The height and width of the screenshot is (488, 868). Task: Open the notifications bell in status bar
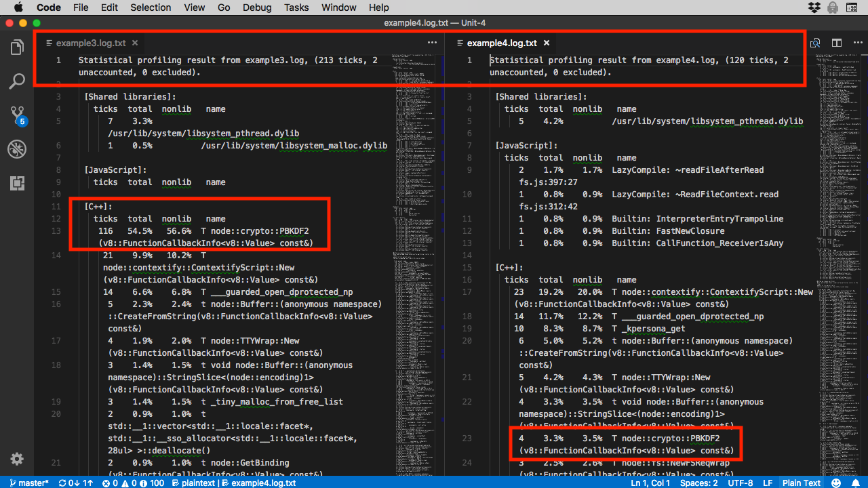(x=854, y=483)
